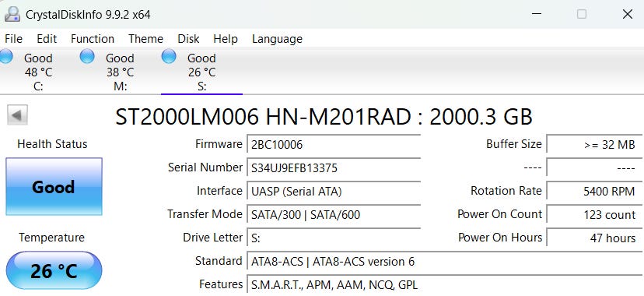Click the empty ---- value field
This screenshot has width=644, height=296.
(594, 168)
